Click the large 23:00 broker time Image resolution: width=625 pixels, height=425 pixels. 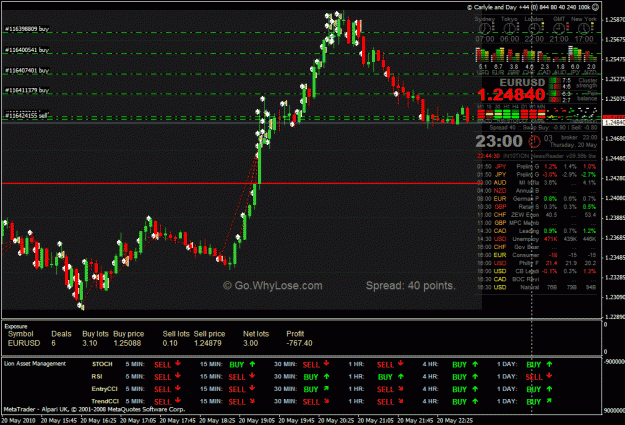[x=499, y=141]
